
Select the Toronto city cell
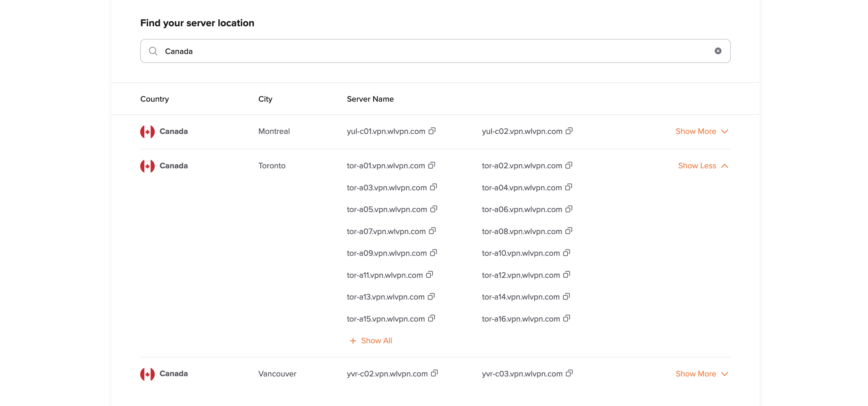[x=272, y=166]
